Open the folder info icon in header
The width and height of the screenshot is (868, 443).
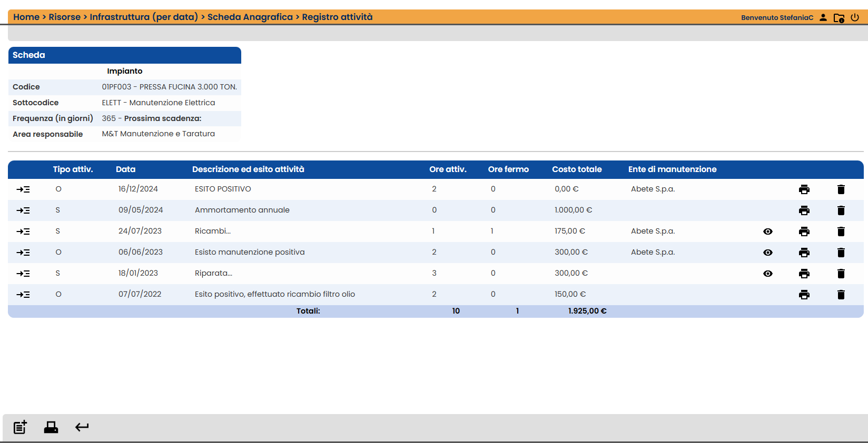click(x=839, y=18)
